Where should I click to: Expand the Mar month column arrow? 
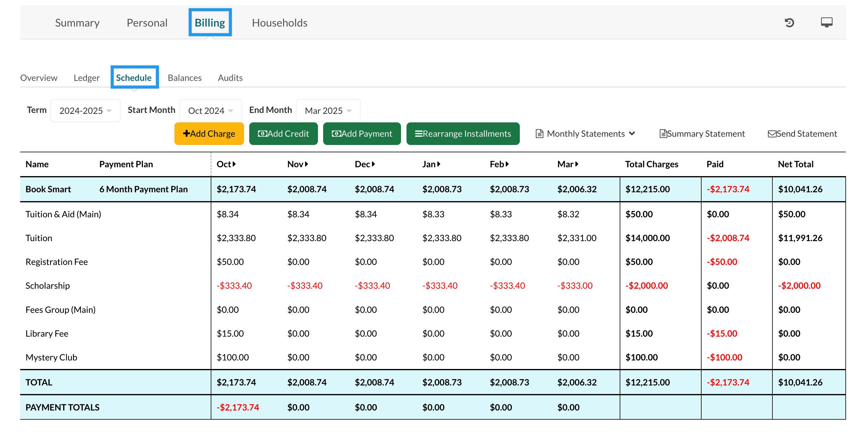click(x=577, y=164)
